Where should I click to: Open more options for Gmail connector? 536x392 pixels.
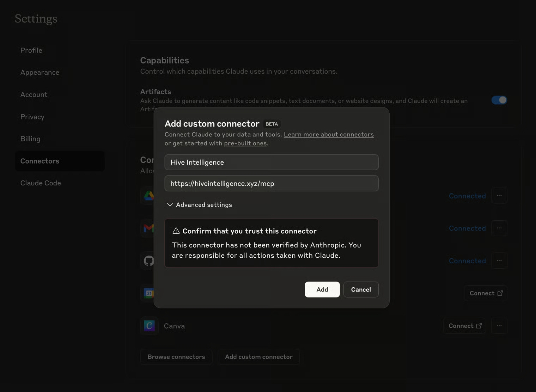click(x=499, y=228)
